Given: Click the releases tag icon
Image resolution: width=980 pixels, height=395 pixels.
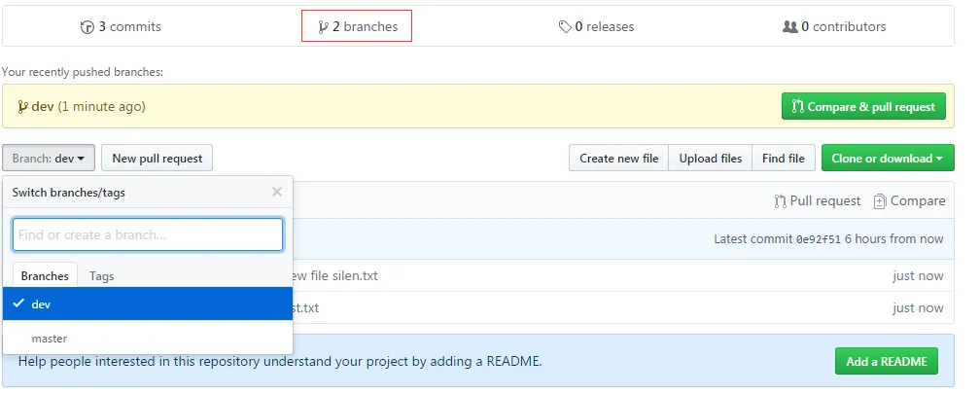Looking at the screenshot, I should coord(565,27).
